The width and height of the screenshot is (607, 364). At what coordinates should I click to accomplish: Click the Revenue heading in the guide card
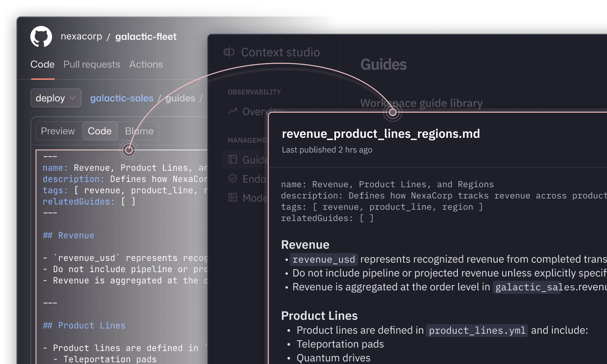305,245
